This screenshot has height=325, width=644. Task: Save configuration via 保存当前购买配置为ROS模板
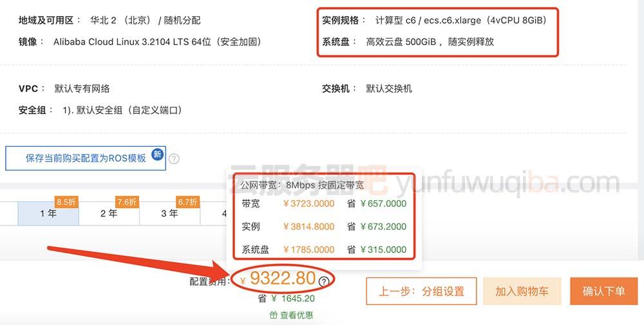tap(86, 158)
